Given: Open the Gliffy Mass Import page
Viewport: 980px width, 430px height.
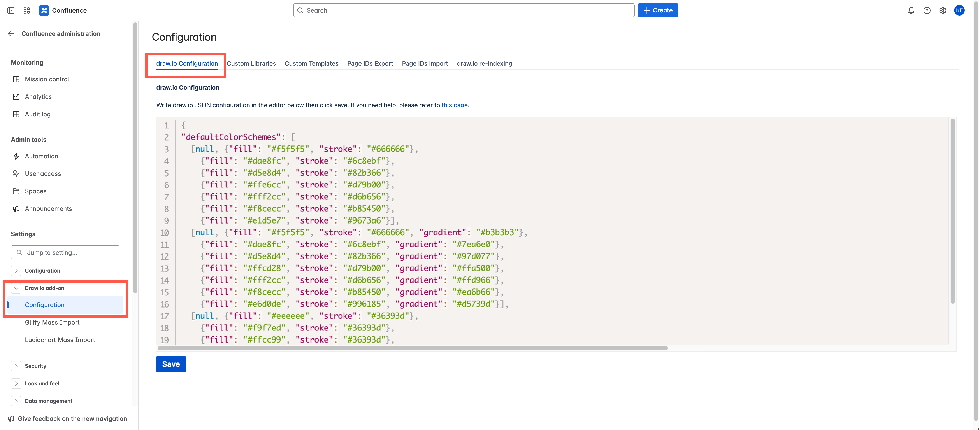Looking at the screenshot, I should point(52,322).
